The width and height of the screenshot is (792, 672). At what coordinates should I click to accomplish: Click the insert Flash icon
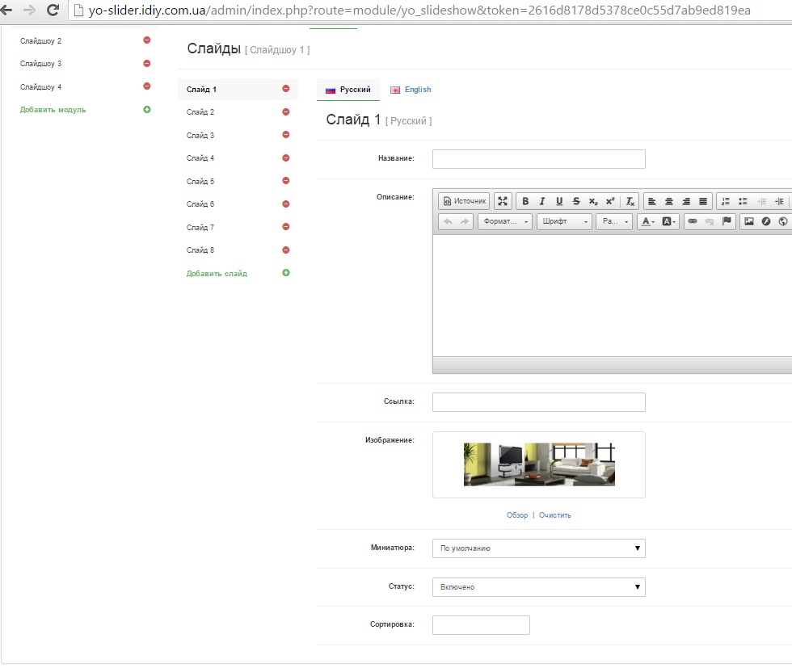point(766,221)
